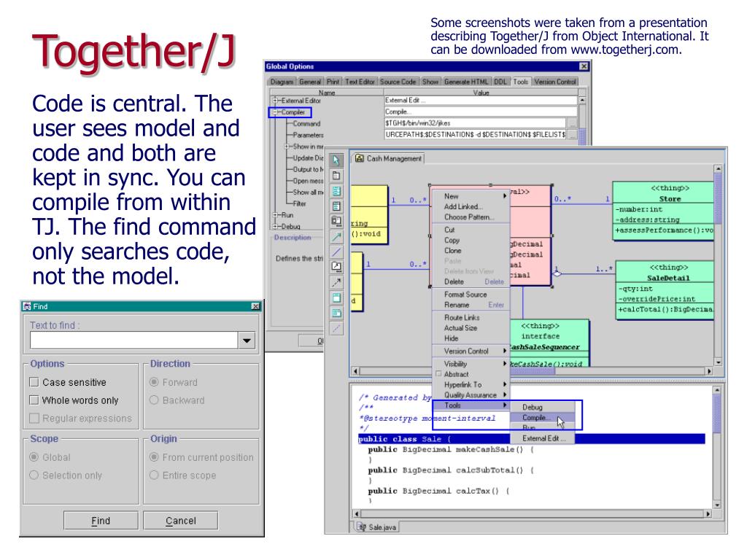This screenshot has height=560, width=747.
Task: Click the Class by Pattern tool icon
Action: [x=336, y=222]
